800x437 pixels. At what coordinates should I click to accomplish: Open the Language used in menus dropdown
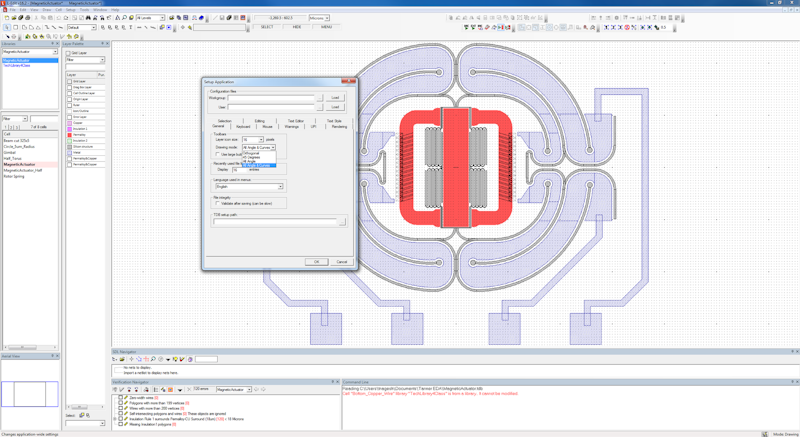click(280, 186)
